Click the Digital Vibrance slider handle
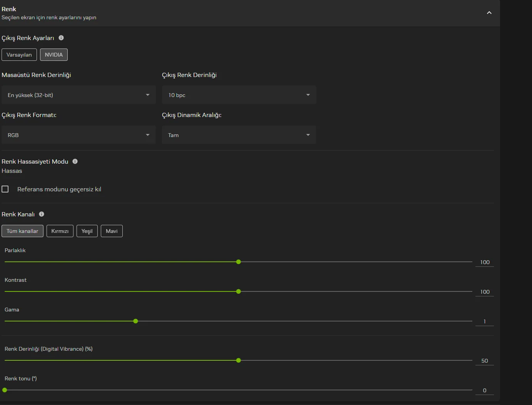Screen dimensions: 532x405 click(238, 360)
